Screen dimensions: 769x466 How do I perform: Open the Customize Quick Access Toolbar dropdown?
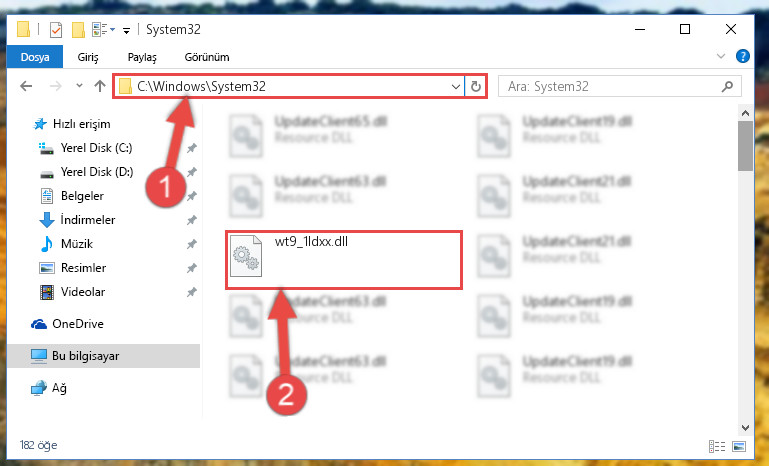point(126,31)
